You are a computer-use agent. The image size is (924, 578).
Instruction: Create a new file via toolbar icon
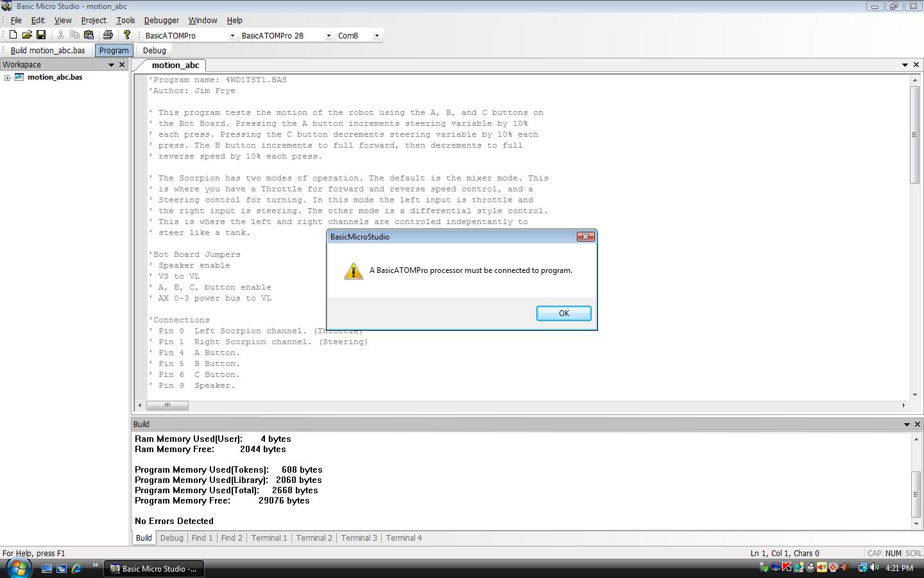(13, 35)
